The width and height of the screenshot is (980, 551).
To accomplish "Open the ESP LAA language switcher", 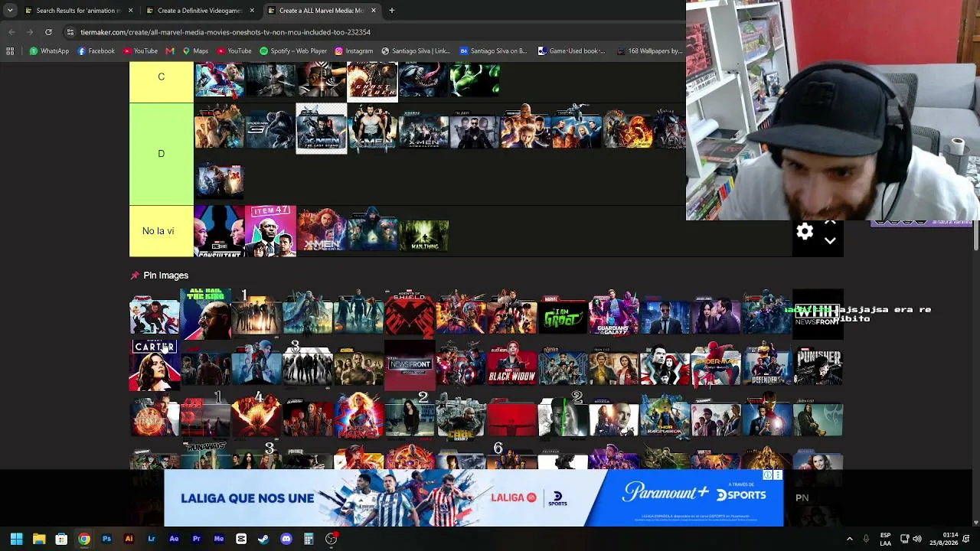I will 885,539.
